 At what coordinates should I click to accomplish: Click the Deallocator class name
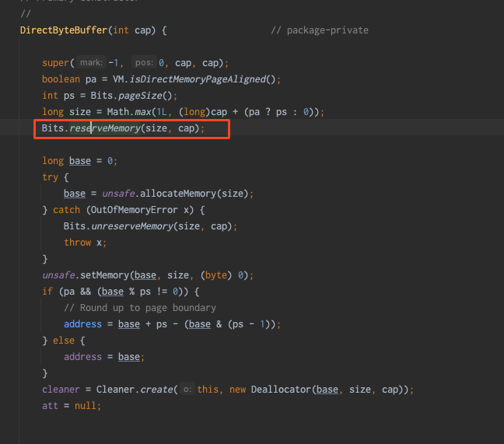pyautogui.click(x=281, y=390)
